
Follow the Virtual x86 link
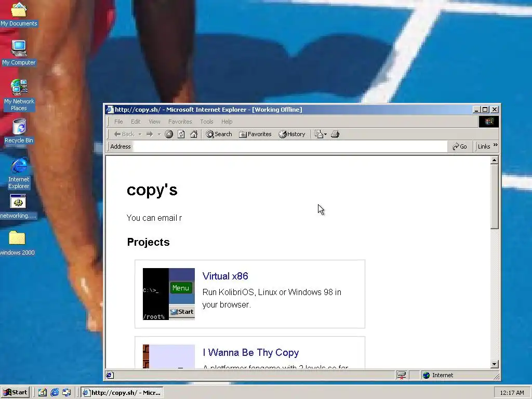(225, 276)
